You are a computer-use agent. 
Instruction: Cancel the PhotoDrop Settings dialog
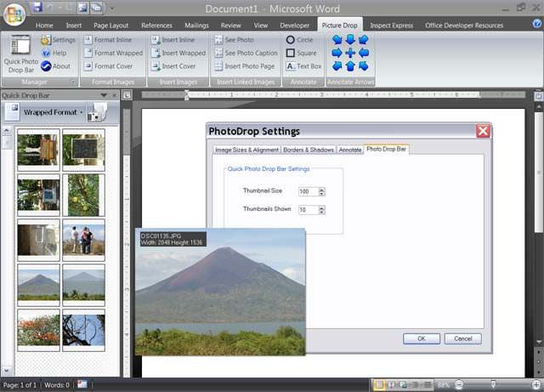point(463,338)
